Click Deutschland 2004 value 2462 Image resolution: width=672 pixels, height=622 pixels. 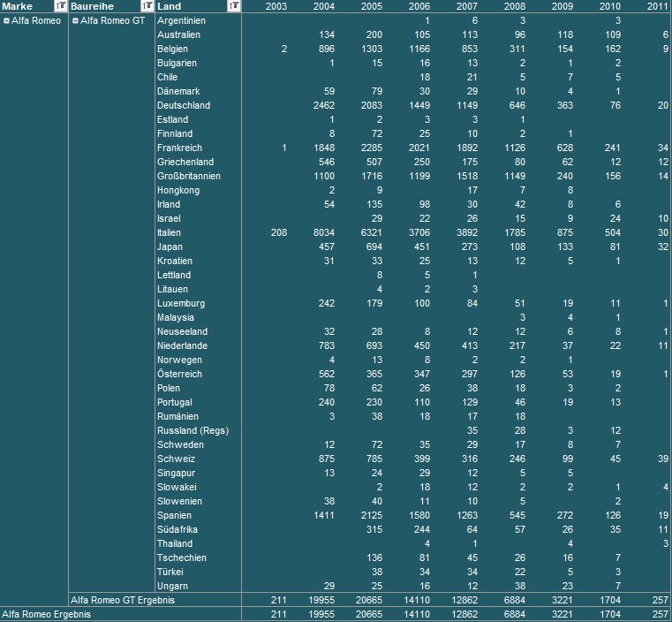323,105
